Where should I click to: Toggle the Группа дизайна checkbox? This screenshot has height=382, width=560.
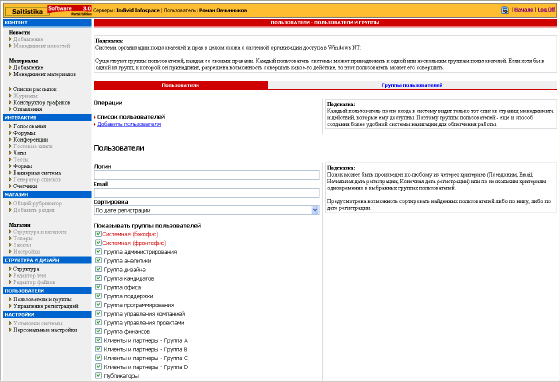point(98,269)
